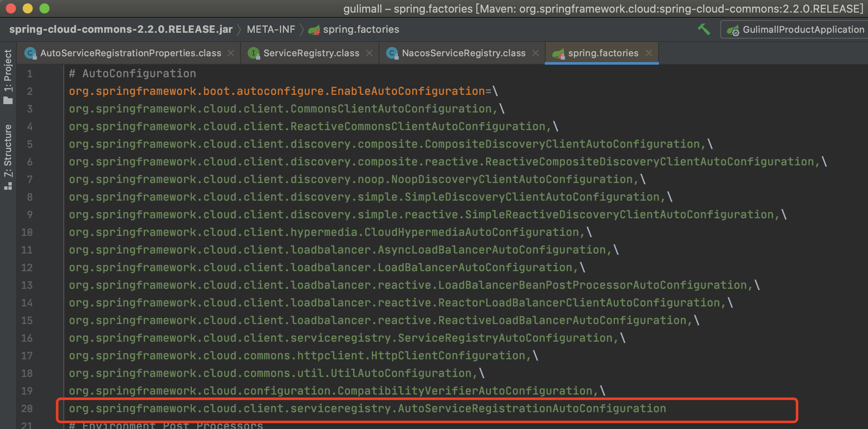Click the ReactiveLoadBalancerAutoConfiguration entry
The image size is (868, 429).
378,320
